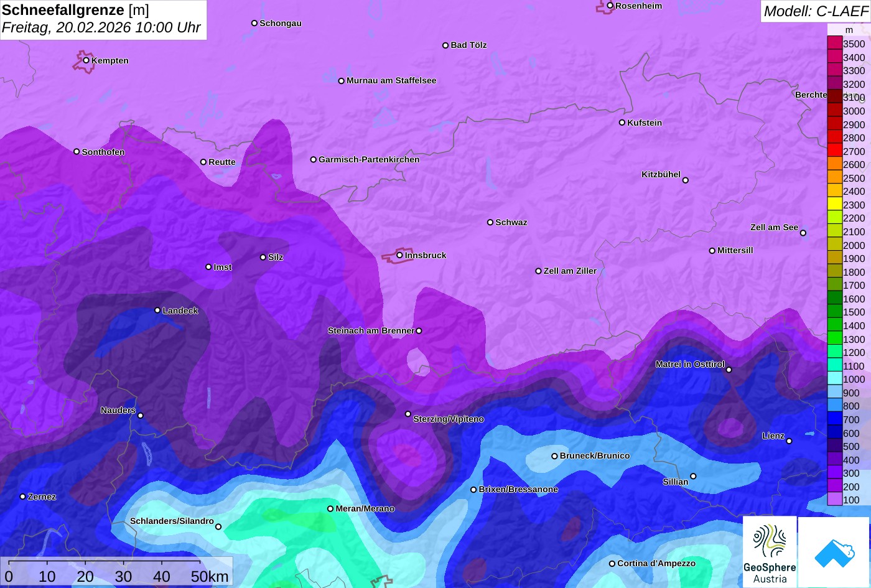Click the Sterzing/Vipiteno marker dot
This screenshot has height=588, width=871.
click(x=408, y=414)
